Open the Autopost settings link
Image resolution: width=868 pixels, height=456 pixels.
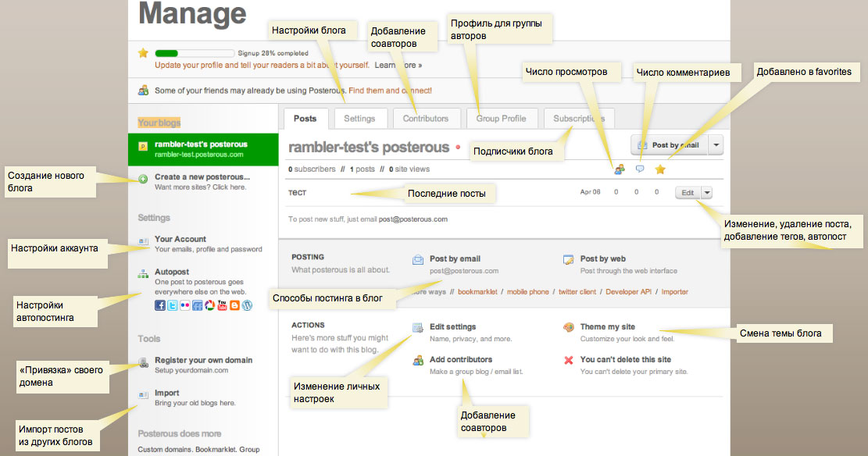(172, 272)
